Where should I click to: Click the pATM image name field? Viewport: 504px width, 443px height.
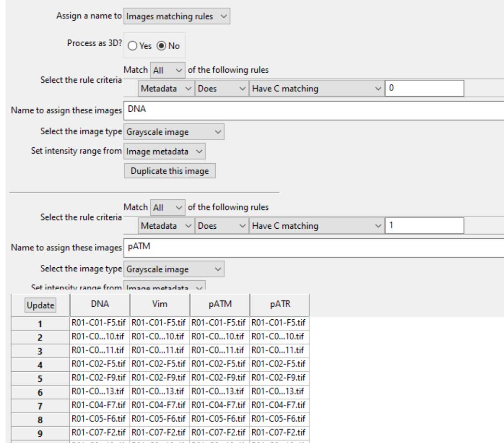pyautogui.click(x=241, y=247)
